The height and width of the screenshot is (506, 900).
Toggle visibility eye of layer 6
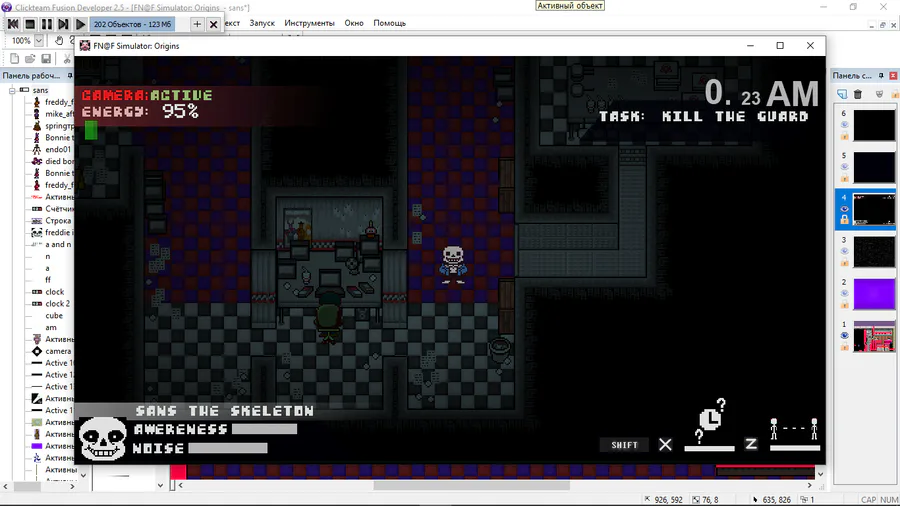[x=844, y=124]
